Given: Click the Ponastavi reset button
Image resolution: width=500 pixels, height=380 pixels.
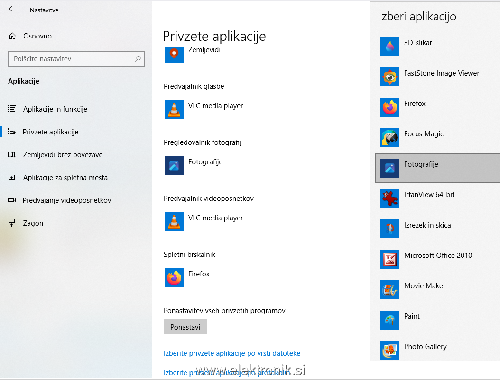Looking at the screenshot, I should [x=185, y=327].
